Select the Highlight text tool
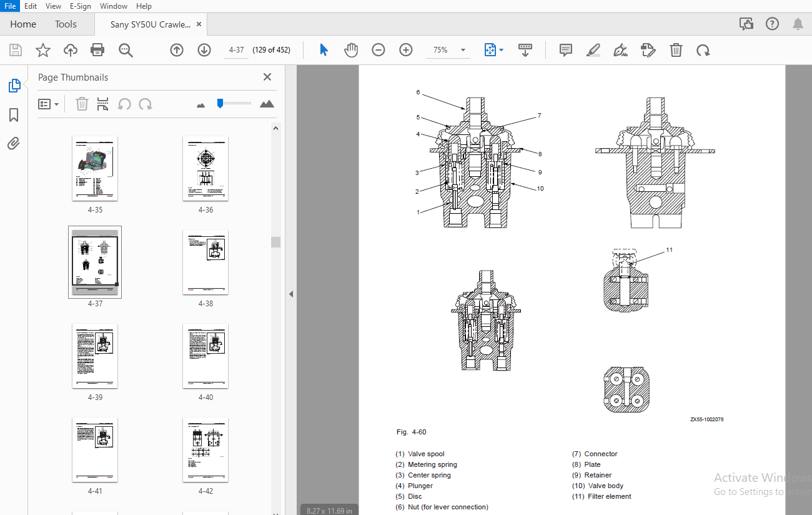The image size is (812, 515). [593, 50]
